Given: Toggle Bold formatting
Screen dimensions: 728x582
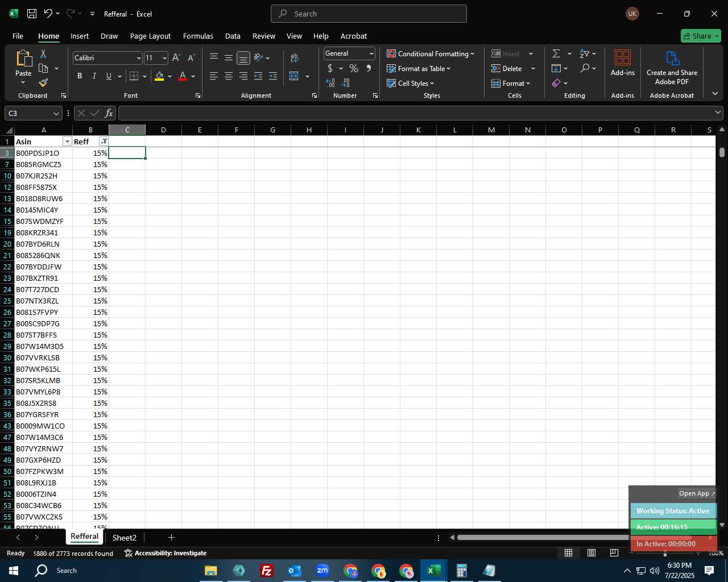Looking at the screenshot, I should (80, 76).
